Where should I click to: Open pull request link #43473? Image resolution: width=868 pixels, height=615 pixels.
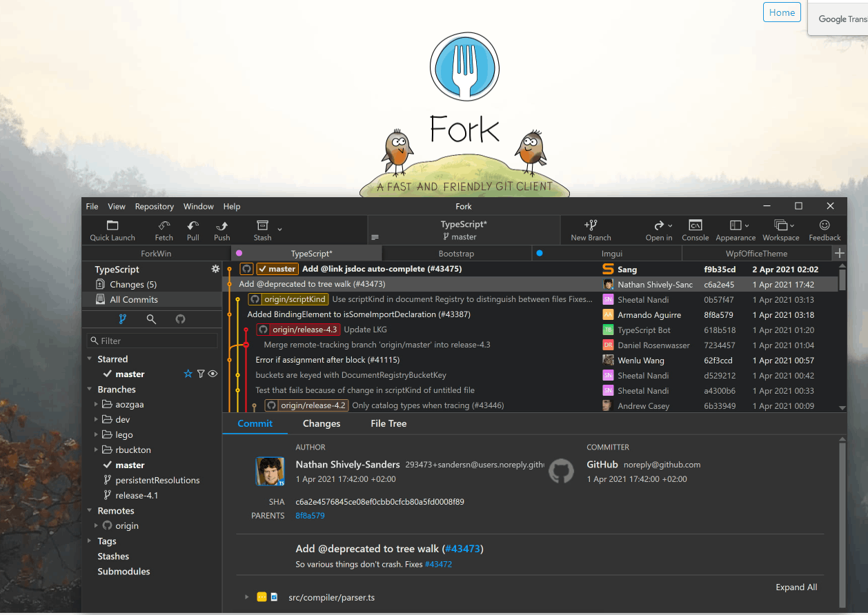[463, 549]
